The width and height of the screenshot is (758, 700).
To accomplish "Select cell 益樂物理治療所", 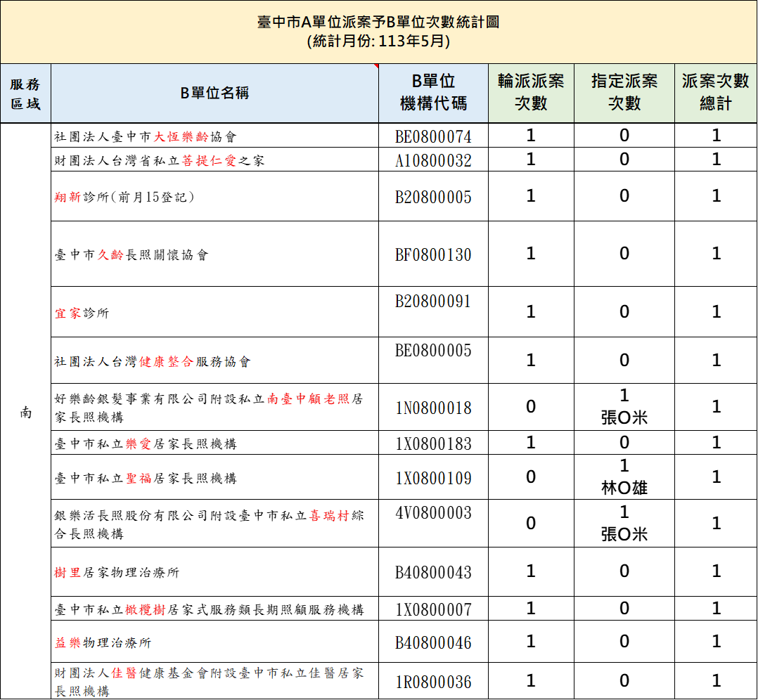I will [214, 642].
